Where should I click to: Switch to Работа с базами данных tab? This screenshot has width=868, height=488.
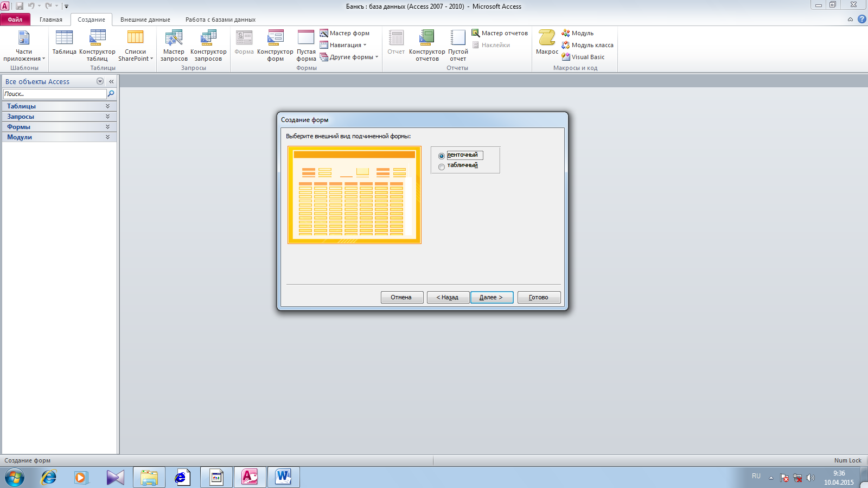pos(220,20)
